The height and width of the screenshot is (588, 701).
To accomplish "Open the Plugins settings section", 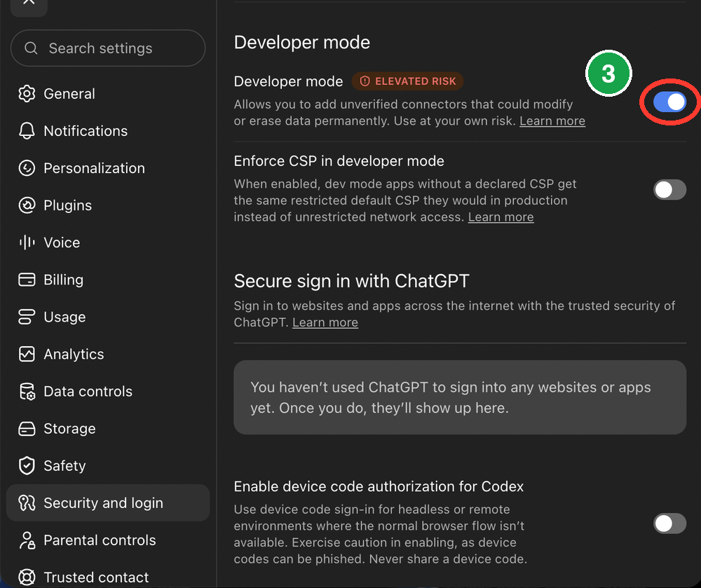I will tap(108, 205).
